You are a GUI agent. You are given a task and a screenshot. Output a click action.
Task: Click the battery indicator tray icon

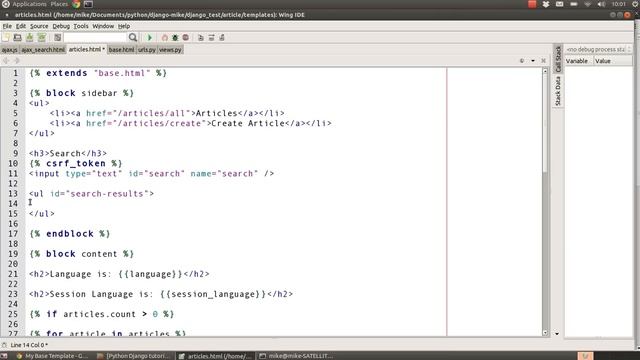coord(573,4)
